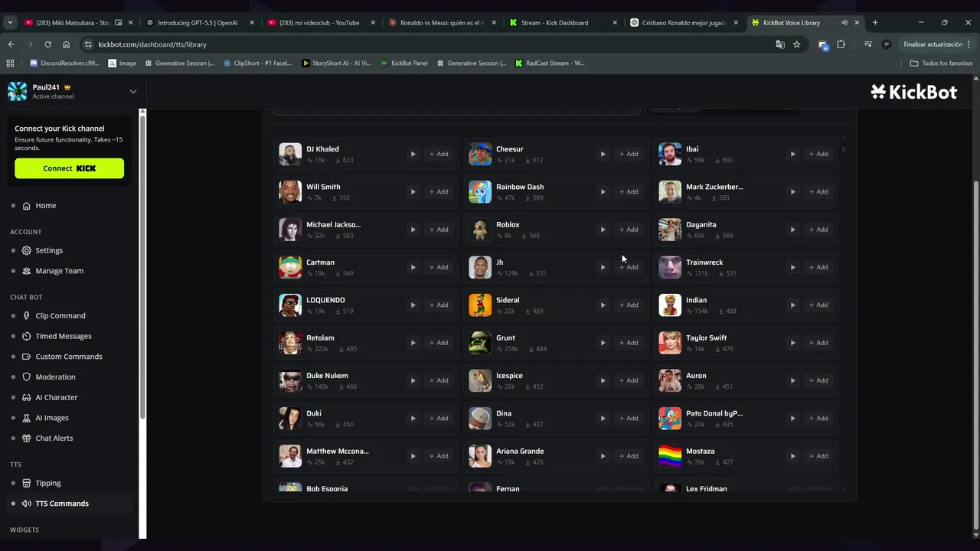Image resolution: width=980 pixels, height=551 pixels.
Task: Open the browser apps grid icon
Action: point(10,63)
